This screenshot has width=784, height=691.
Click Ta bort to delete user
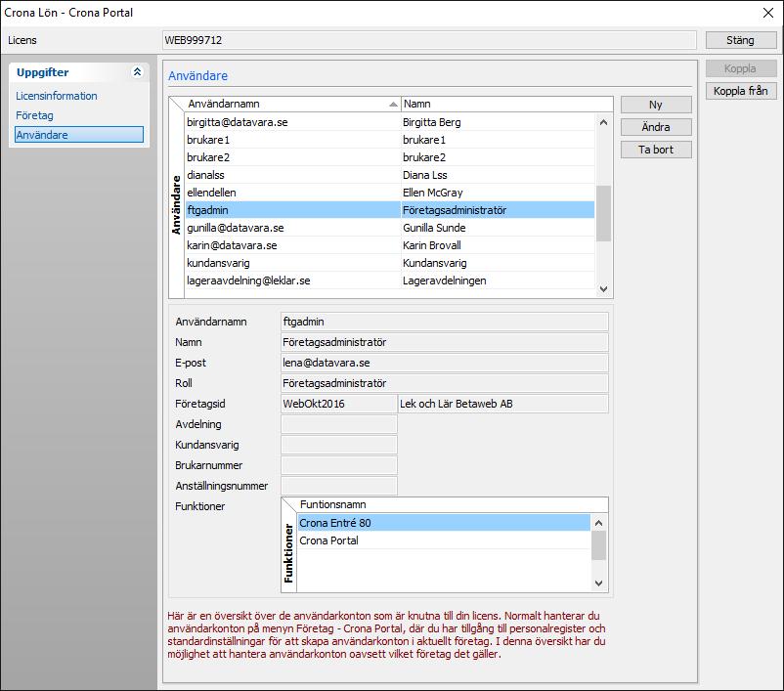(x=656, y=150)
